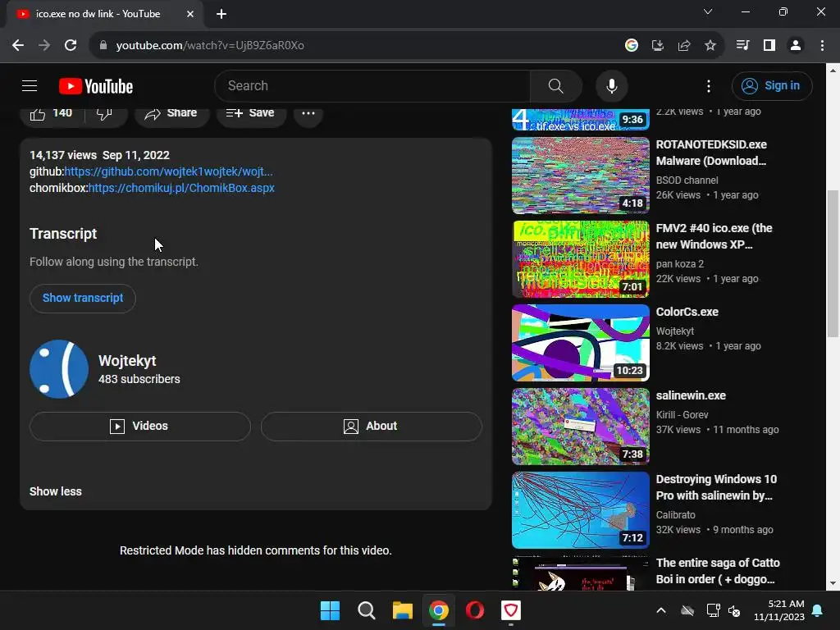Open the chomikuj.pl ChomikBox link

click(x=181, y=188)
